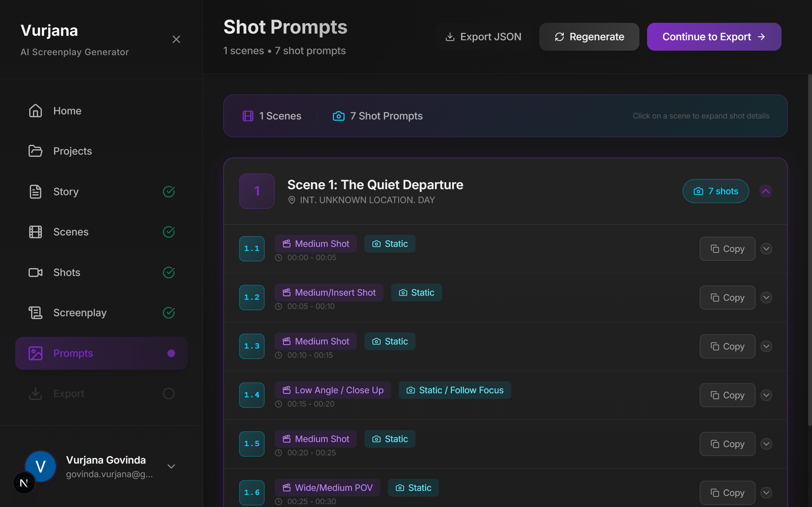The height and width of the screenshot is (507, 812).
Task: Click the Story completed checkmark
Action: tap(169, 191)
